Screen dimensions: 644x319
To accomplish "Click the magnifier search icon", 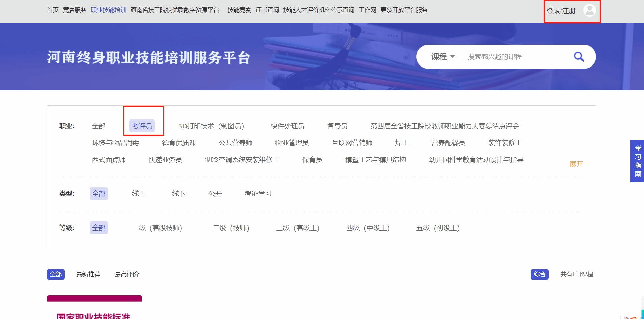I will (x=579, y=57).
